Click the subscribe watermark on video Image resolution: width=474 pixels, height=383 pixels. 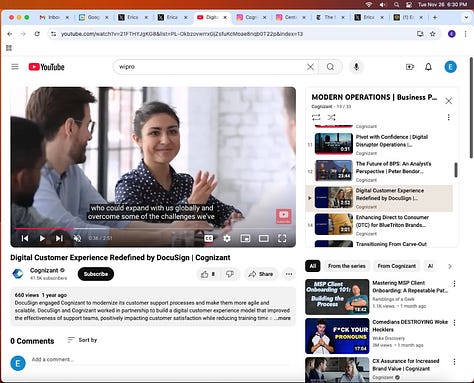[284, 216]
